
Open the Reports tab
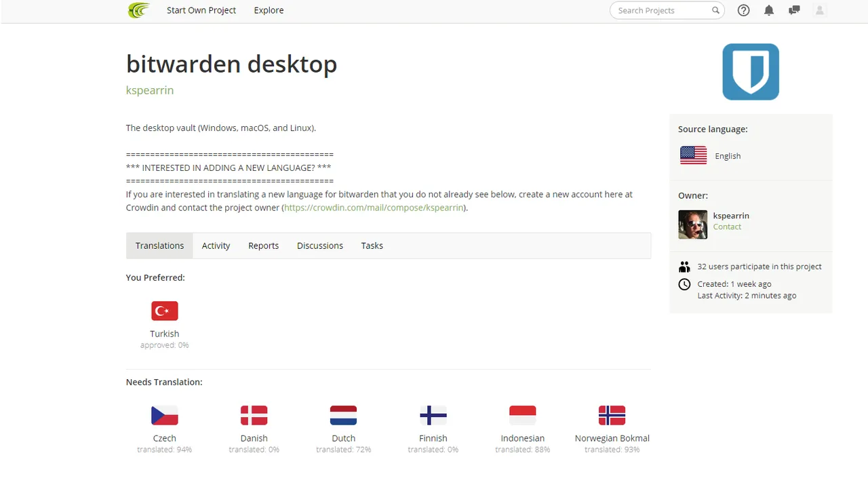click(x=263, y=246)
